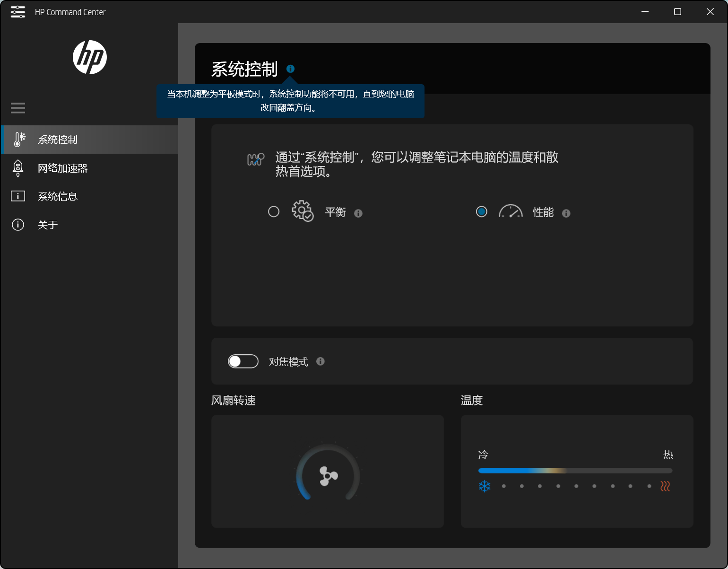Click the thermometer icon beside 系统控制
The image size is (728, 569).
coord(19,140)
